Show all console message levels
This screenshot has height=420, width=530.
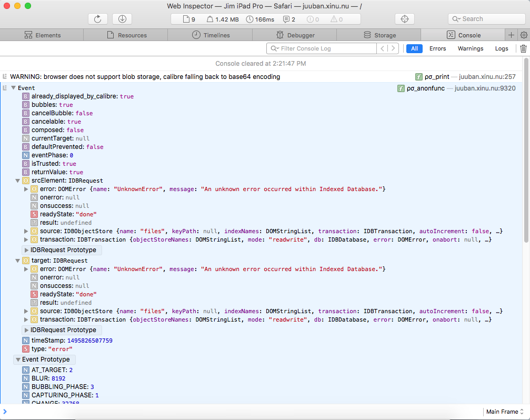point(414,48)
